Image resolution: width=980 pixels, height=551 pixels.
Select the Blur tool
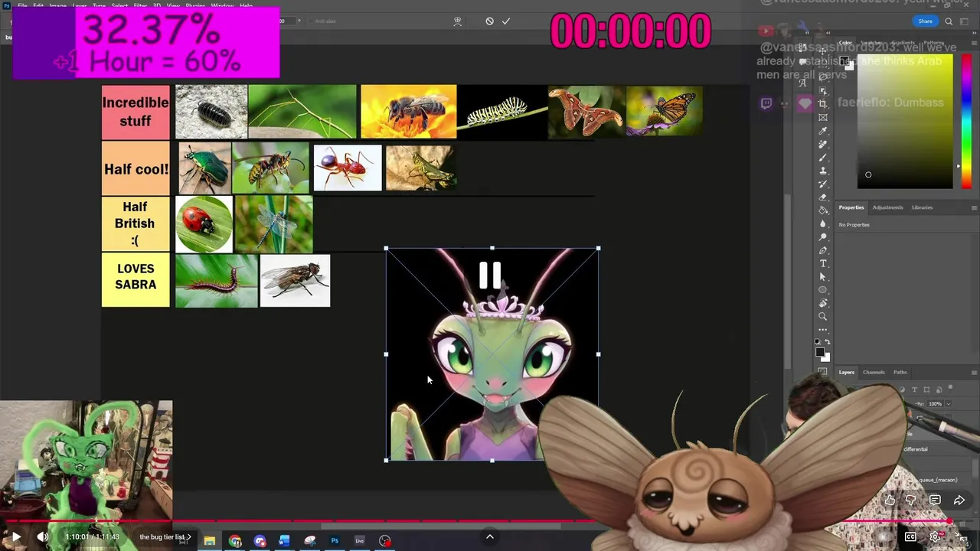823,223
